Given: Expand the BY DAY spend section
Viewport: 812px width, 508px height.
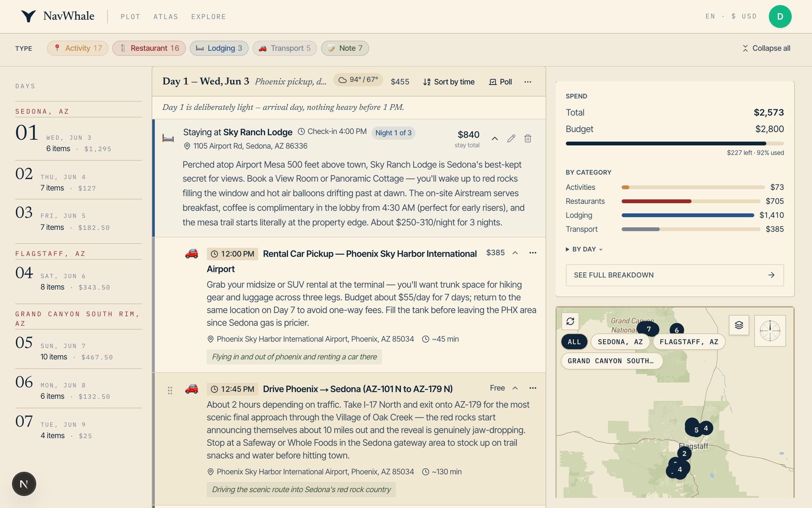Looking at the screenshot, I should click(x=584, y=249).
